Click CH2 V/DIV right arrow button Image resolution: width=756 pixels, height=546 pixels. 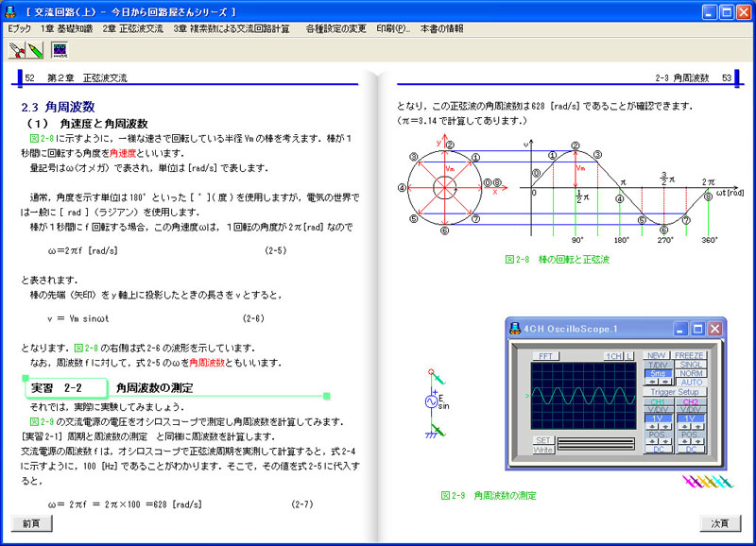697,426
